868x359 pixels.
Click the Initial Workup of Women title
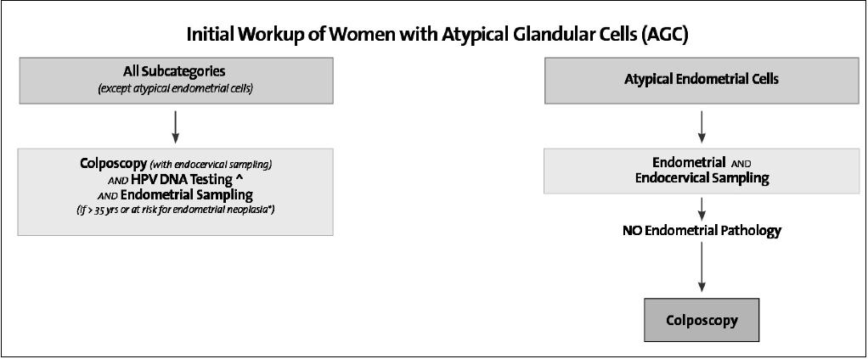(437, 34)
